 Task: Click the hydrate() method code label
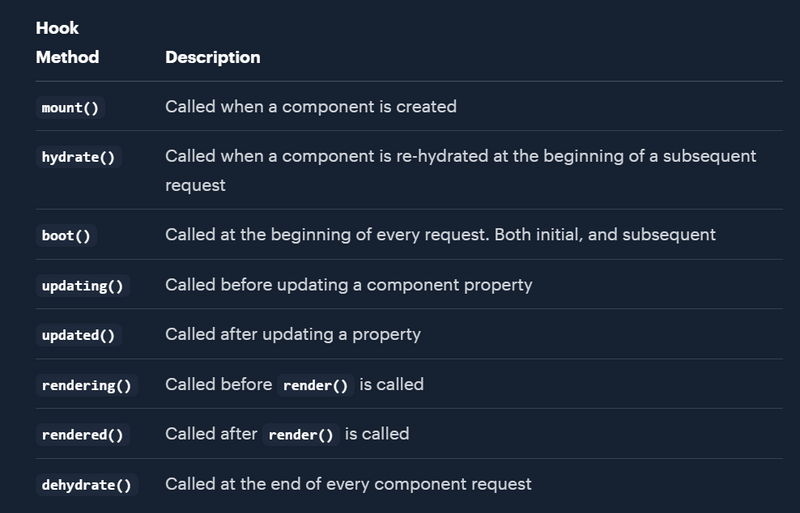click(78, 157)
